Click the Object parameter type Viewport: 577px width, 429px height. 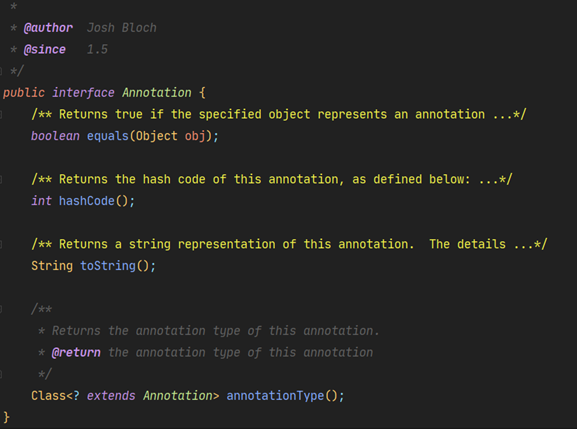[157, 136]
